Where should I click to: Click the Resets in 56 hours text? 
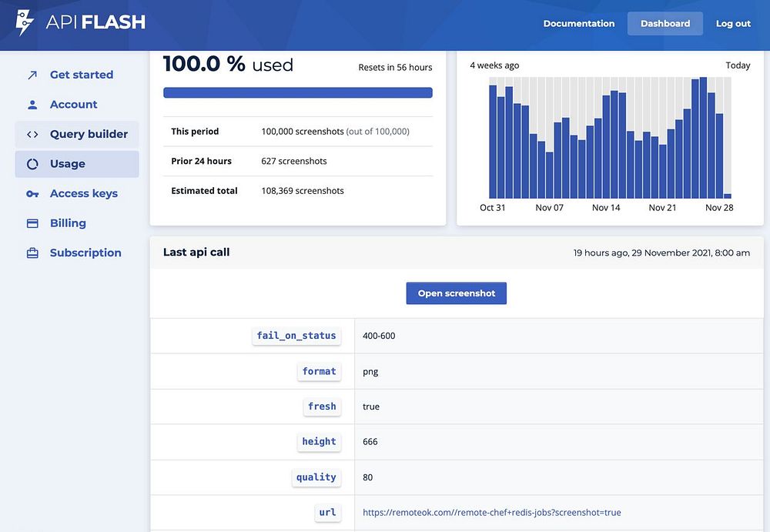pyautogui.click(x=395, y=67)
